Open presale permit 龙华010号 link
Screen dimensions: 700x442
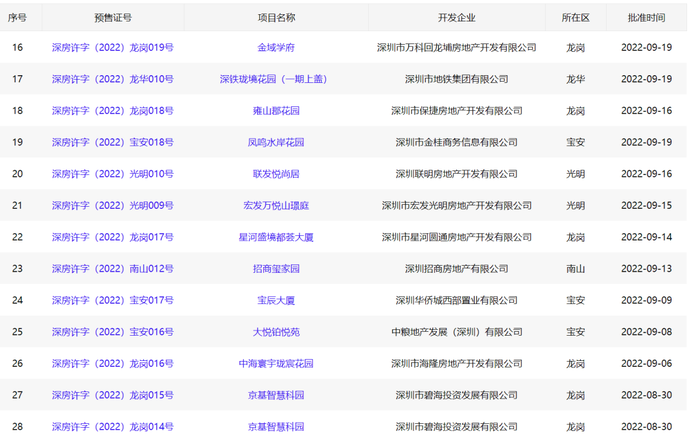[x=112, y=79]
